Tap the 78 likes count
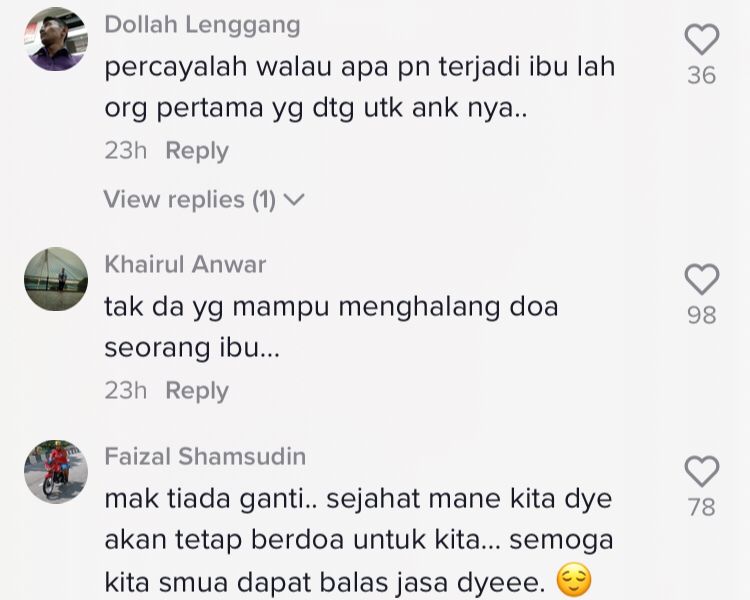750x600 pixels. pos(702,508)
